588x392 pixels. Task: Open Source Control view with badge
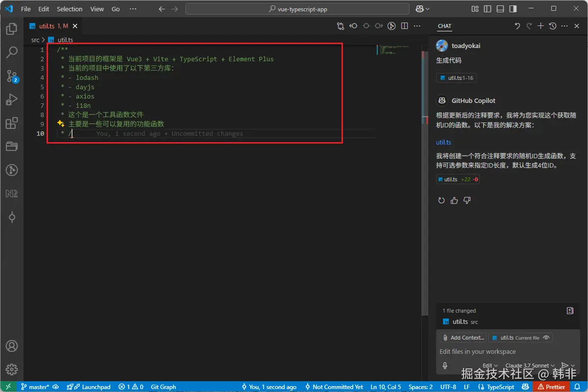(12, 76)
